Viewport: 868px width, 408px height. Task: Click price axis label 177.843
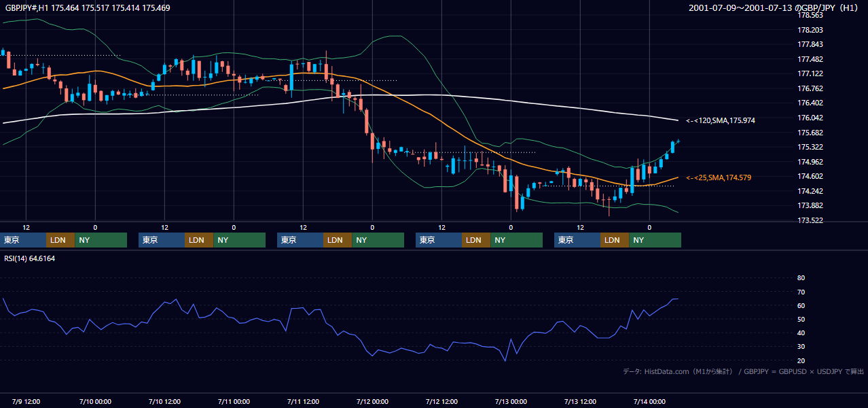(810, 44)
